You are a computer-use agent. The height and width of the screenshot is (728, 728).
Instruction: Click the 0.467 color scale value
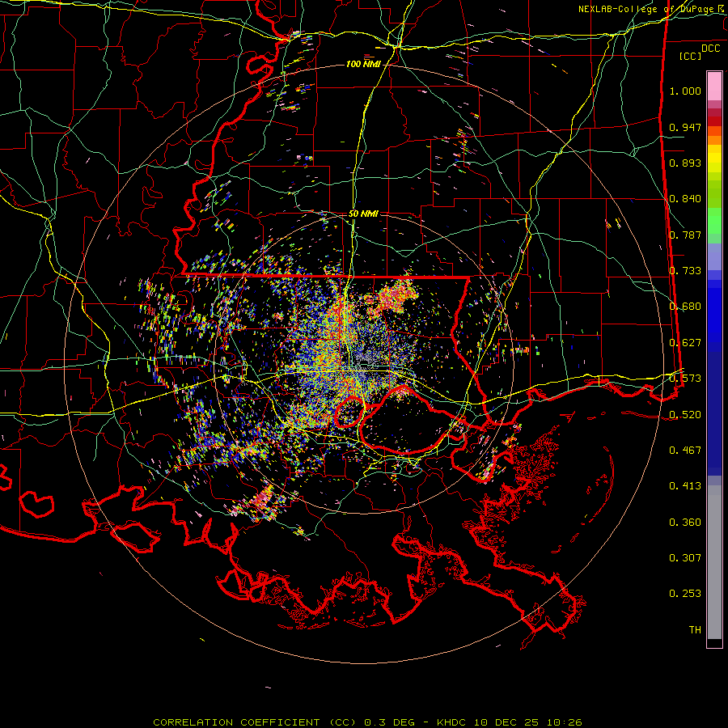tap(685, 451)
